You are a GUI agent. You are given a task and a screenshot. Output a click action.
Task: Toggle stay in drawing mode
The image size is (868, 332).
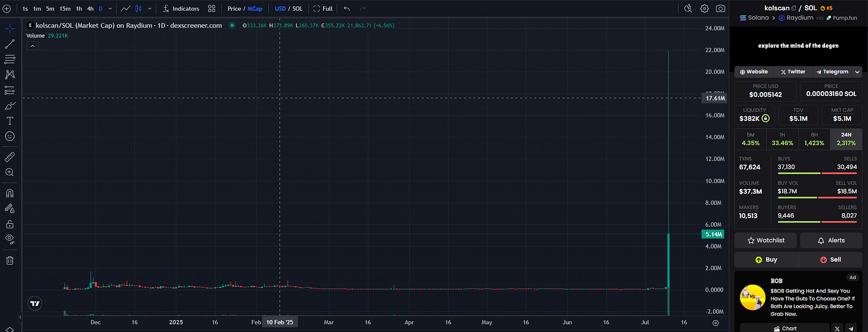pos(10,209)
